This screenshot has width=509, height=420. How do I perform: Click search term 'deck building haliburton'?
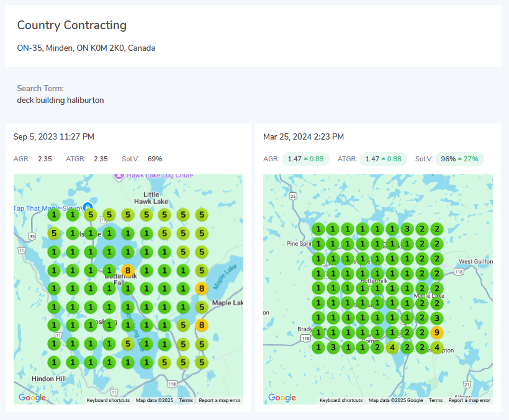pos(60,101)
